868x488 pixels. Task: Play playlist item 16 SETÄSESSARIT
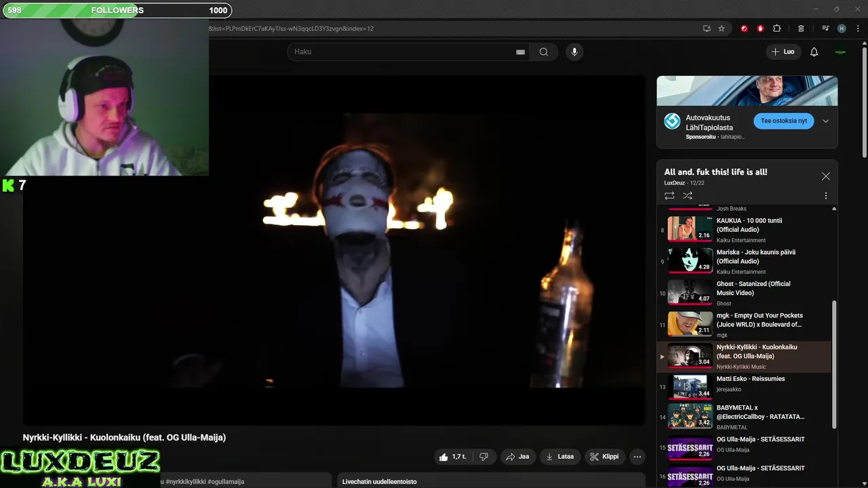click(x=744, y=476)
